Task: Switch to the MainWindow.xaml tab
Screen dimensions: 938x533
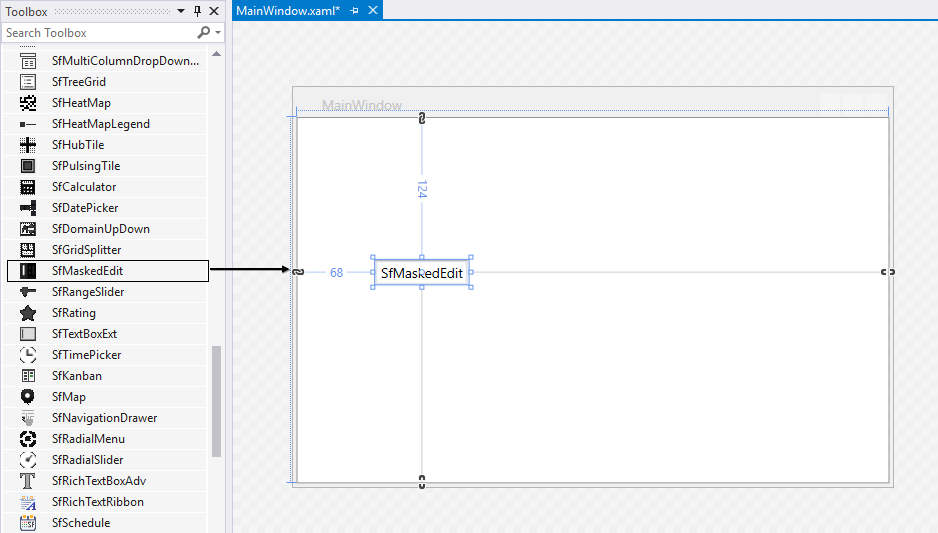Action: 288,11
